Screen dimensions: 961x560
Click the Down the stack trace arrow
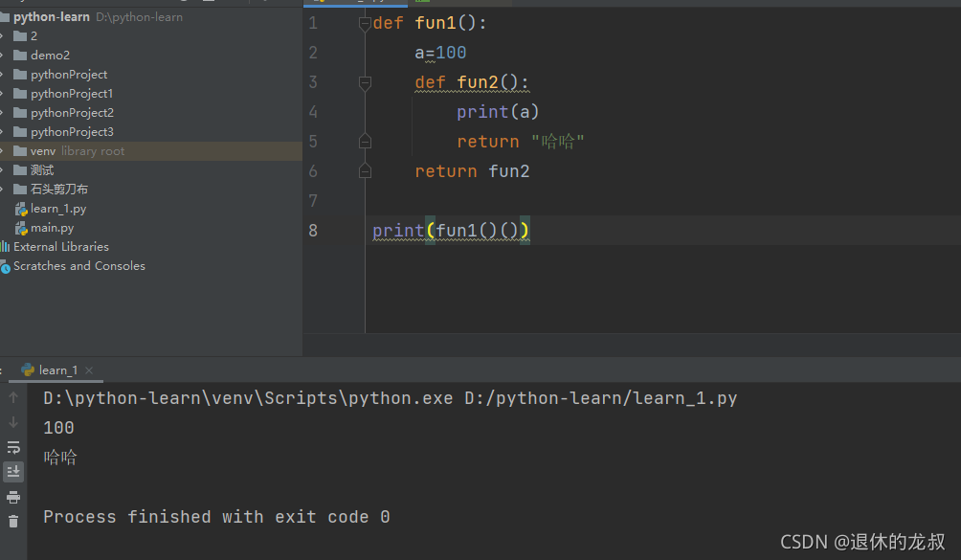[13, 422]
